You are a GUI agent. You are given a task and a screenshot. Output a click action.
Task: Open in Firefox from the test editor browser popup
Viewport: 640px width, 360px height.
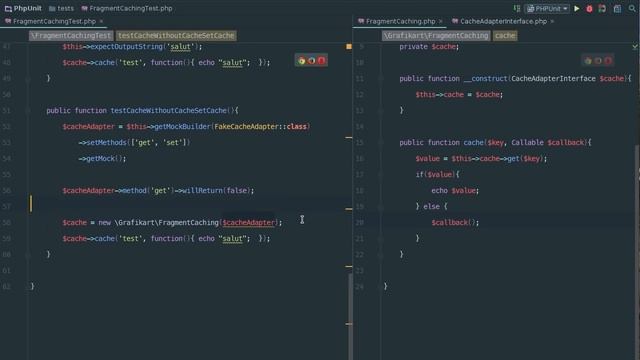pos(311,61)
